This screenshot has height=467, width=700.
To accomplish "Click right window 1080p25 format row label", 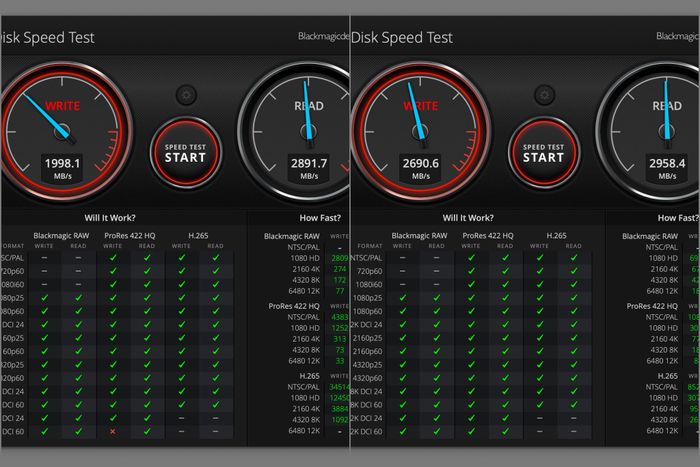I will 368,298.
